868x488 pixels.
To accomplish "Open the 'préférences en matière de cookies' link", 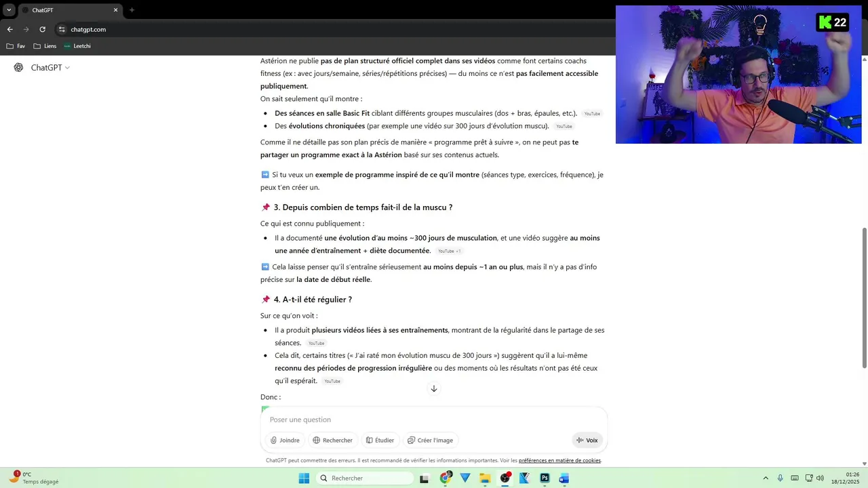I will click(559, 460).
